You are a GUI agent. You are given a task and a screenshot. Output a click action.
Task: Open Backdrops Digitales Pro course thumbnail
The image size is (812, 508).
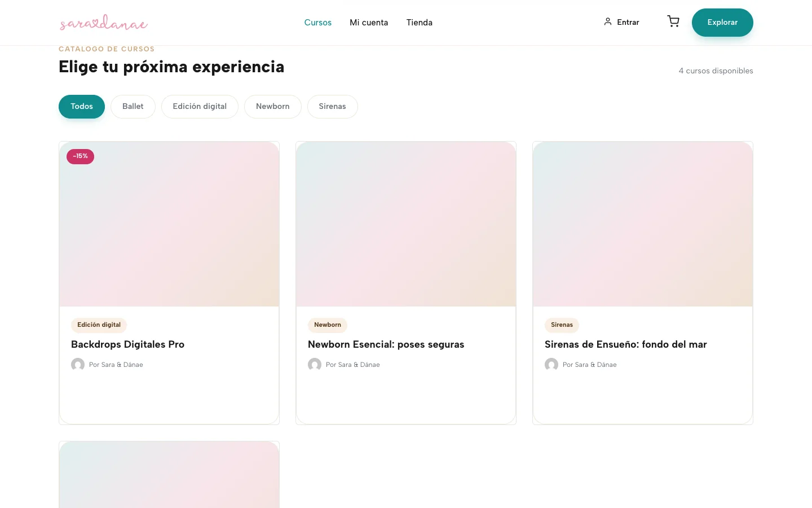(169, 224)
